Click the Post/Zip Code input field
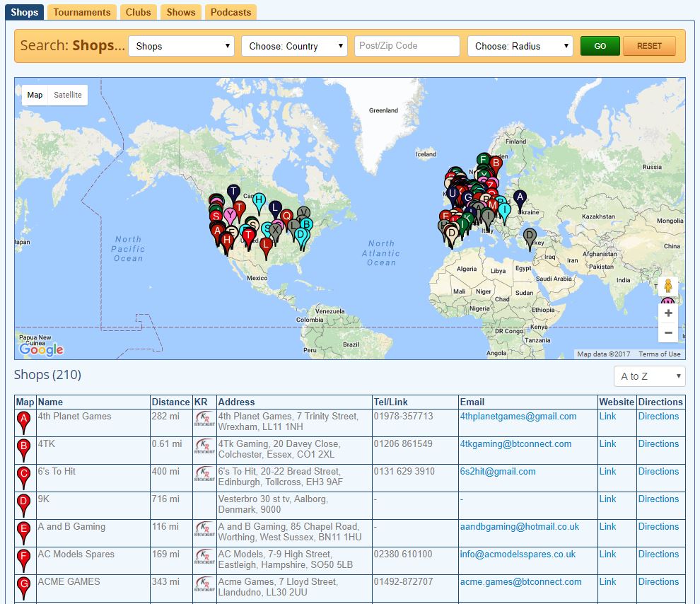The image size is (700, 604). tap(407, 46)
